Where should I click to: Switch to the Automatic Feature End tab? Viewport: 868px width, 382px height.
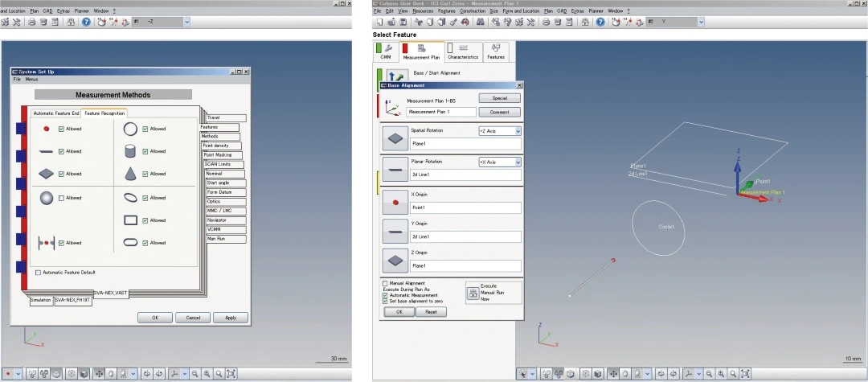(55, 113)
